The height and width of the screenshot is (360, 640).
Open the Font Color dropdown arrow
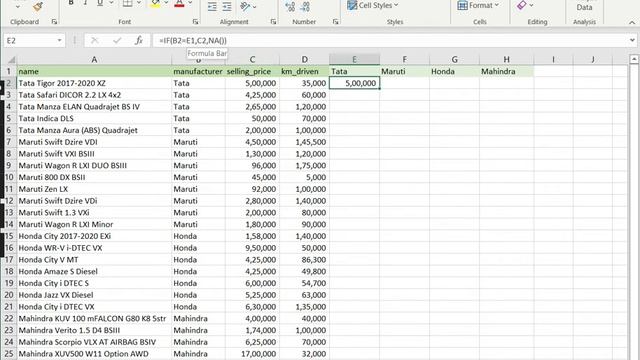point(190,3)
